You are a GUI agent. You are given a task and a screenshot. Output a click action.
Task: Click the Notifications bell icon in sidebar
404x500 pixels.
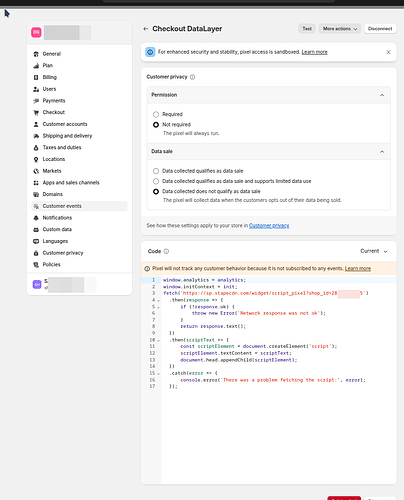36,218
